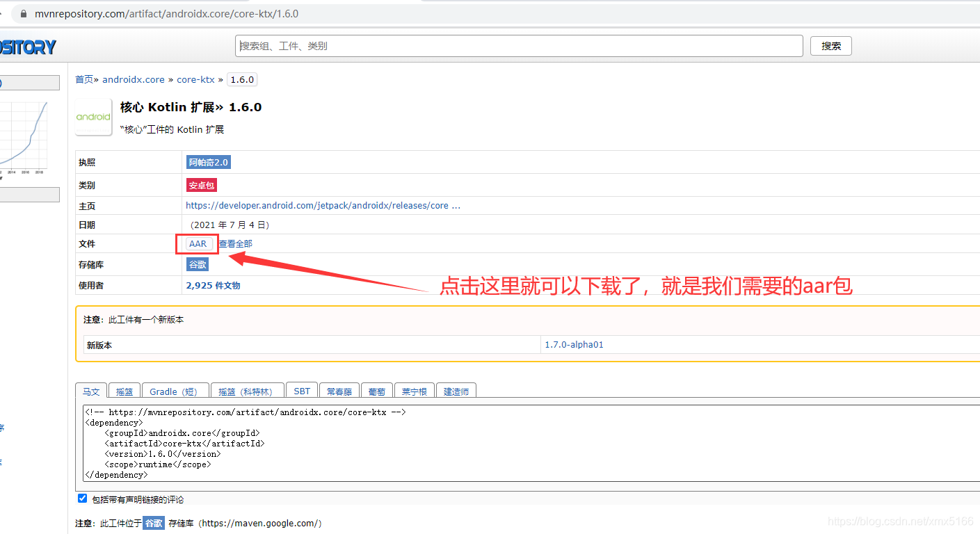Click 查看全部 view all files link
The width and height of the screenshot is (980, 534).
coord(236,243)
